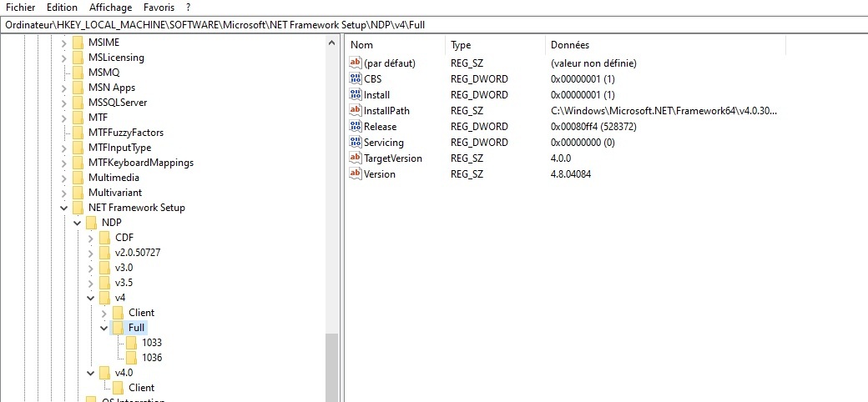
Task: Click the Servicing data 0x00000000 (0)
Action: click(583, 142)
